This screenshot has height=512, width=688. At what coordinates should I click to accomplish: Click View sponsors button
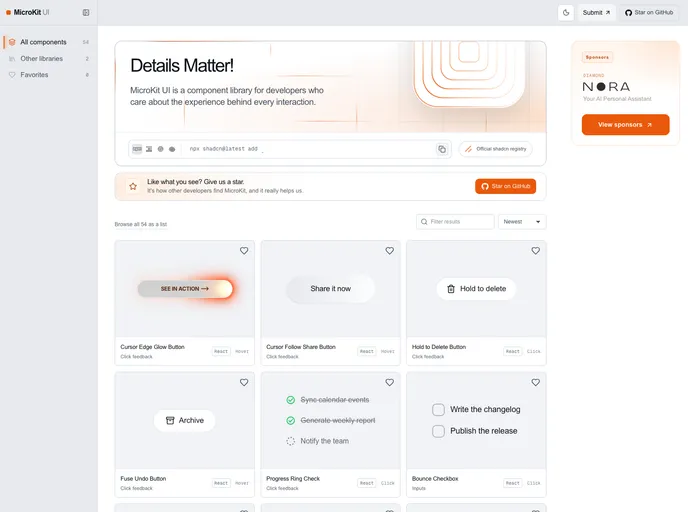point(626,125)
